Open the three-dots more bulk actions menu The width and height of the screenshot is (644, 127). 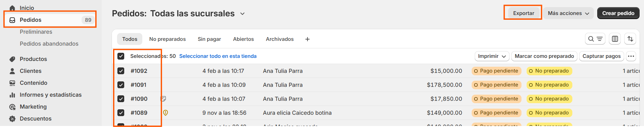(x=631, y=56)
